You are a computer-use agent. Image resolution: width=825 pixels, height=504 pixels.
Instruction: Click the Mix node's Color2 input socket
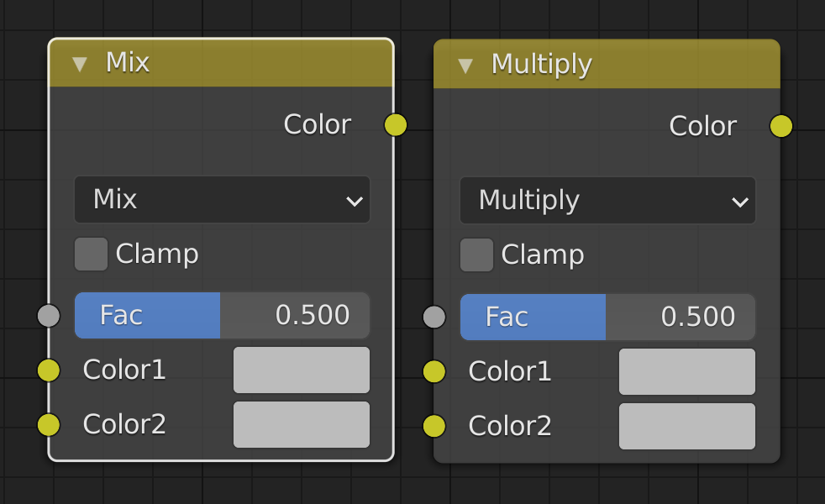(x=49, y=424)
